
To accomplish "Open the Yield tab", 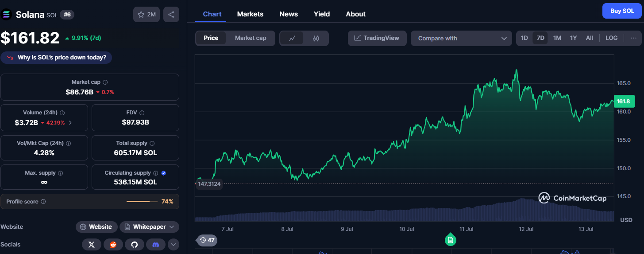I will click(322, 14).
